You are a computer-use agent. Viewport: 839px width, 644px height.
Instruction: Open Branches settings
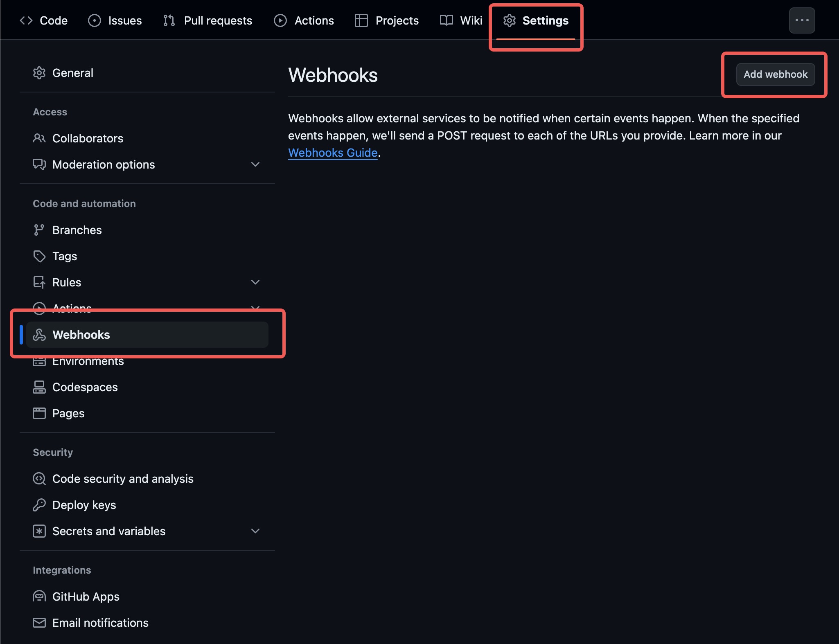[x=147, y=230]
